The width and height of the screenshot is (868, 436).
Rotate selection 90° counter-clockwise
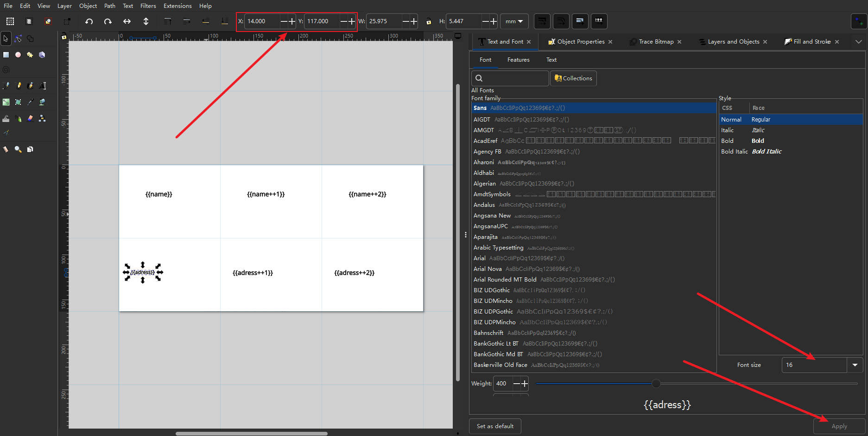coord(89,21)
